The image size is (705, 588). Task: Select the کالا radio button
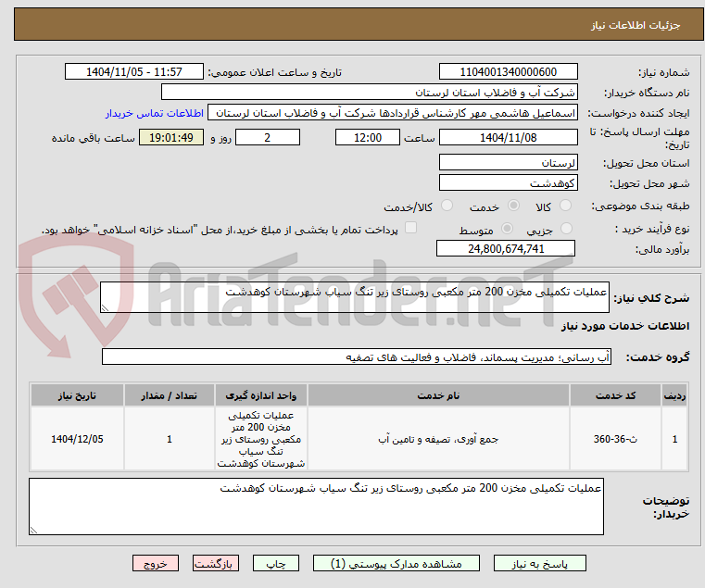[x=565, y=206]
